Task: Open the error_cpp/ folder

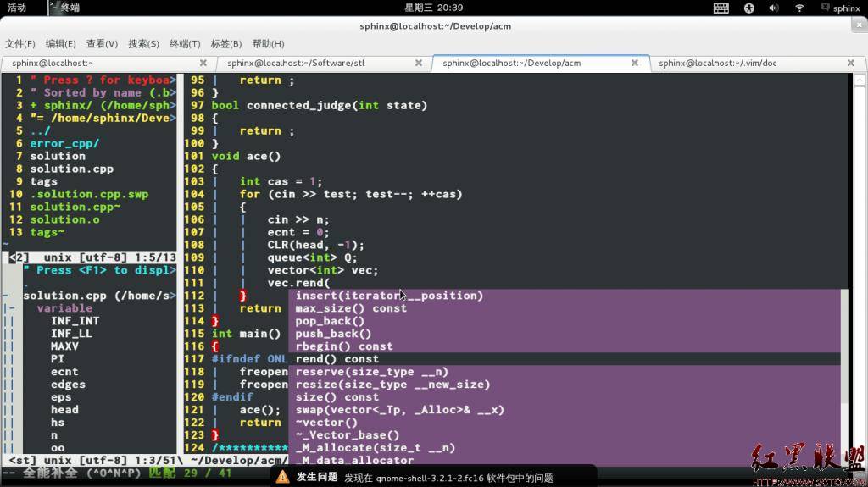Action: click(64, 143)
